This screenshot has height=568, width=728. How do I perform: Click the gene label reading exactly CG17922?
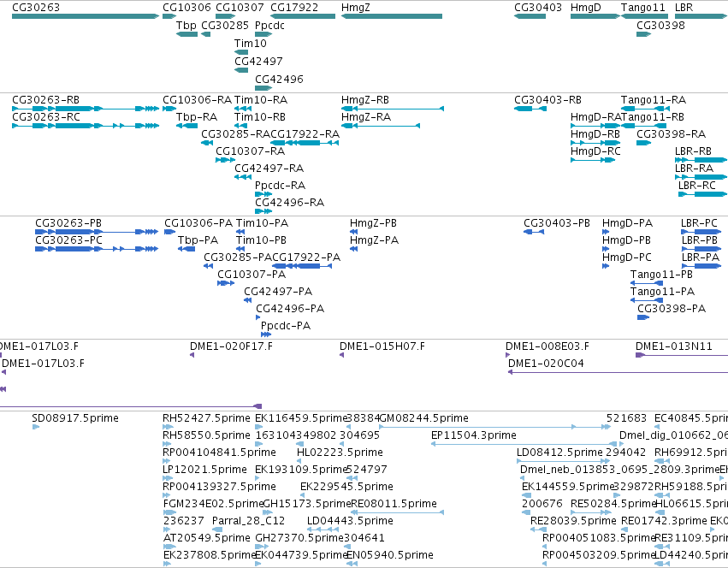[294, 8]
